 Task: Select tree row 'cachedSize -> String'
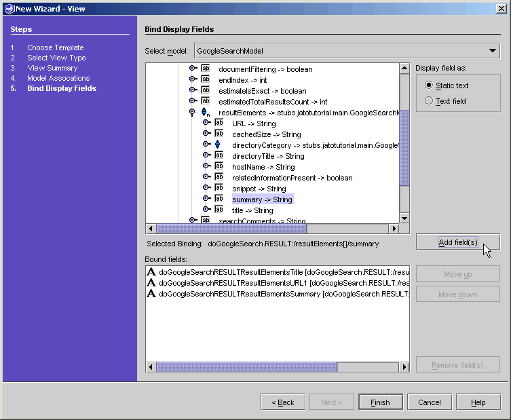266,134
